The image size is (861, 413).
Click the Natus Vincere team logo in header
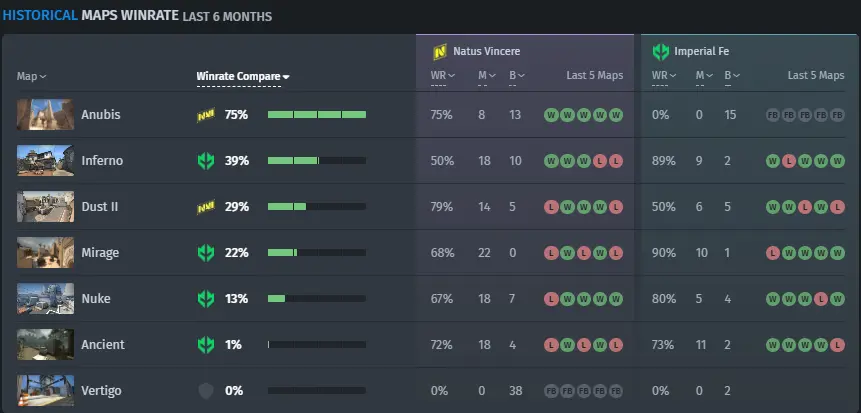(x=440, y=52)
